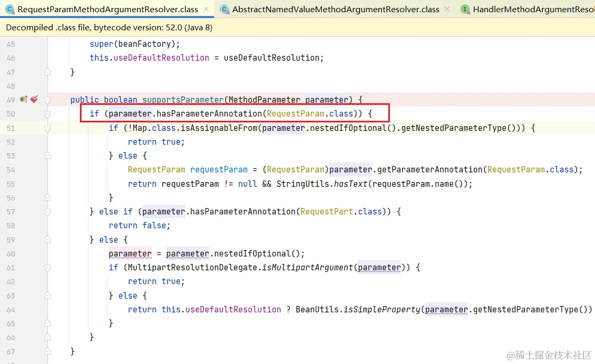Toggle the breakpoint marker on line 49

click(34, 100)
